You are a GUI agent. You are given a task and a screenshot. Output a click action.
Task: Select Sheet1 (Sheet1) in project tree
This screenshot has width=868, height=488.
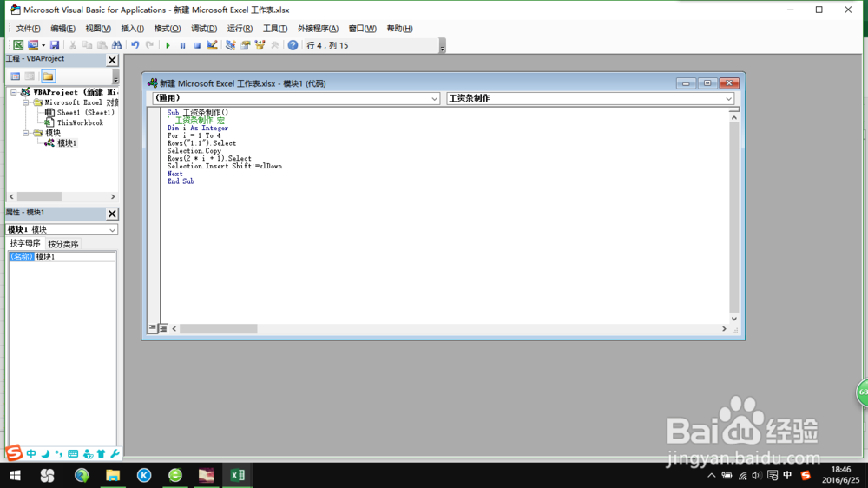[x=85, y=112]
